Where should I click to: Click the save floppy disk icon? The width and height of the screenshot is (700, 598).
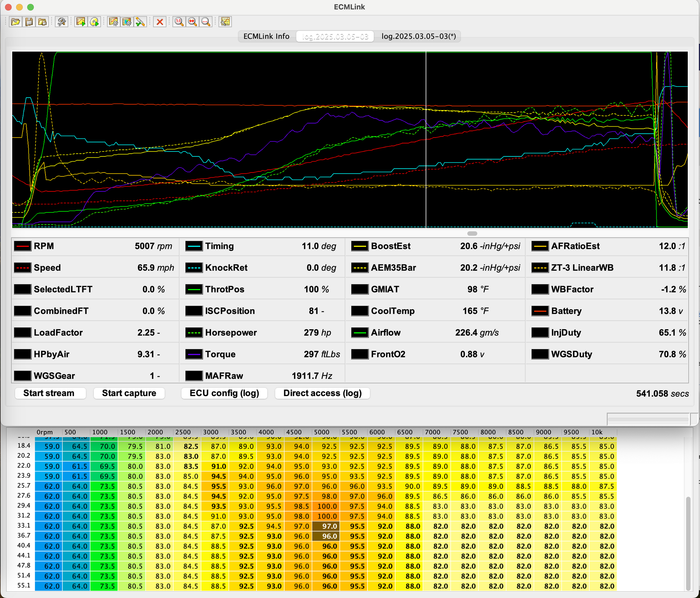29,22
